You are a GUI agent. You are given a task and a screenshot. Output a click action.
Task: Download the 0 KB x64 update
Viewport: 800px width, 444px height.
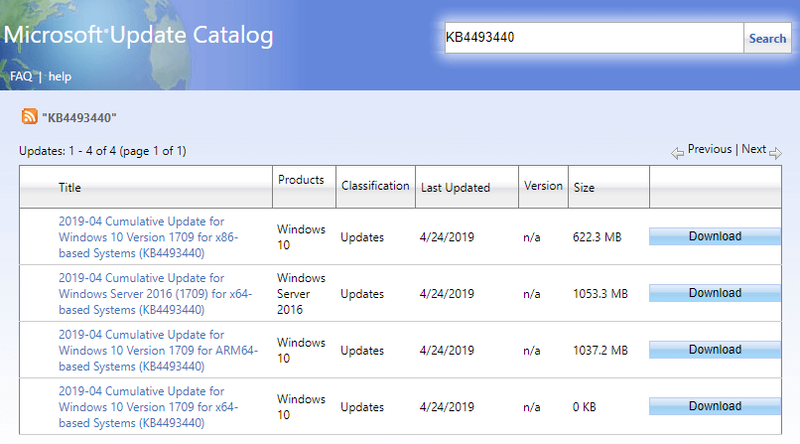715,406
